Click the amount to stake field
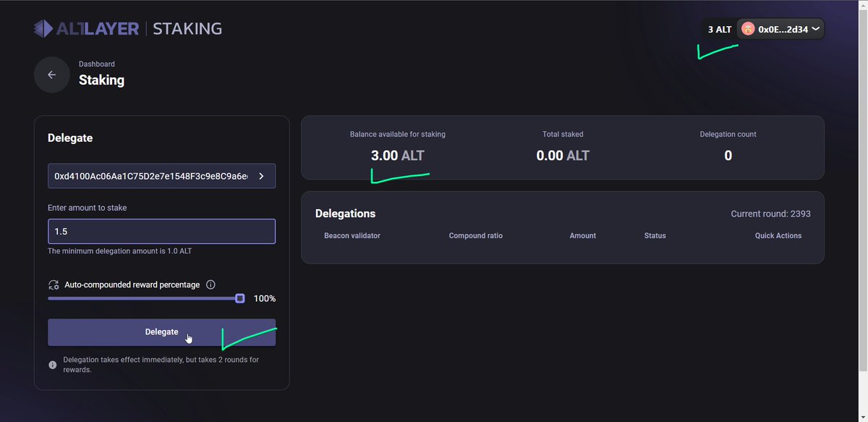Viewport: 868px width, 422px height. (161, 232)
